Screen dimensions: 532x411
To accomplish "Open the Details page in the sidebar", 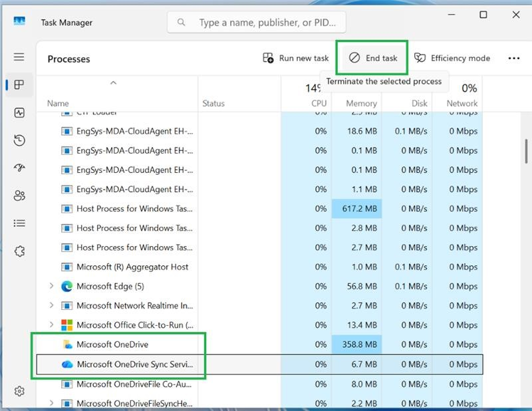I will click(x=19, y=223).
